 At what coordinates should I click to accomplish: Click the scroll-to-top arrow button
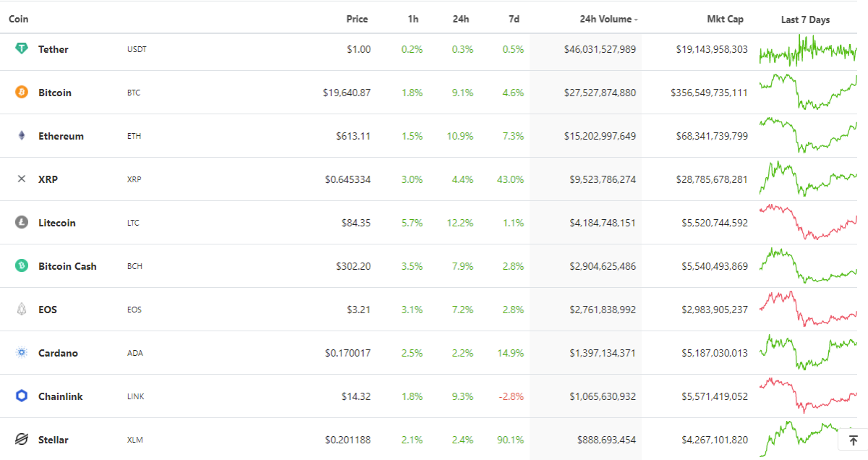point(853,440)
